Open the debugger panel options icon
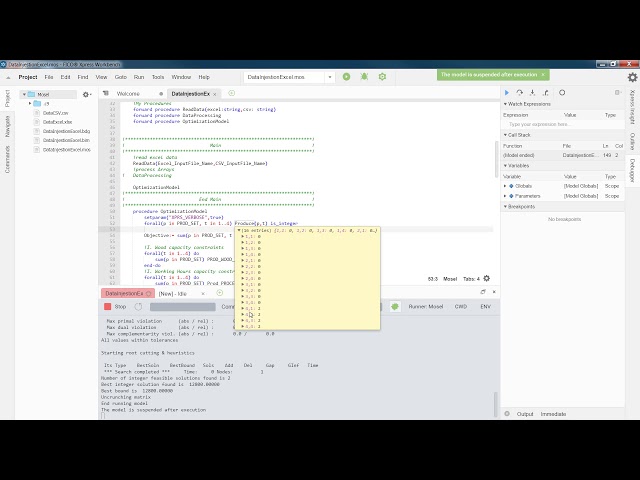The width and height of the screenshot is (640, 480). coord(618,93)
